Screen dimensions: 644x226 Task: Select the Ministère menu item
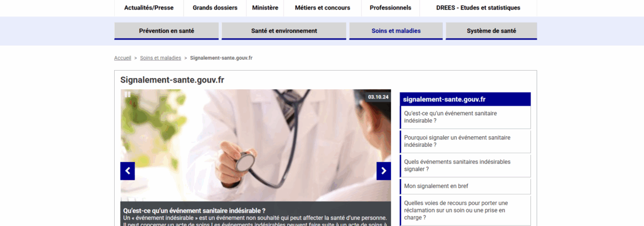pos(265,8)
